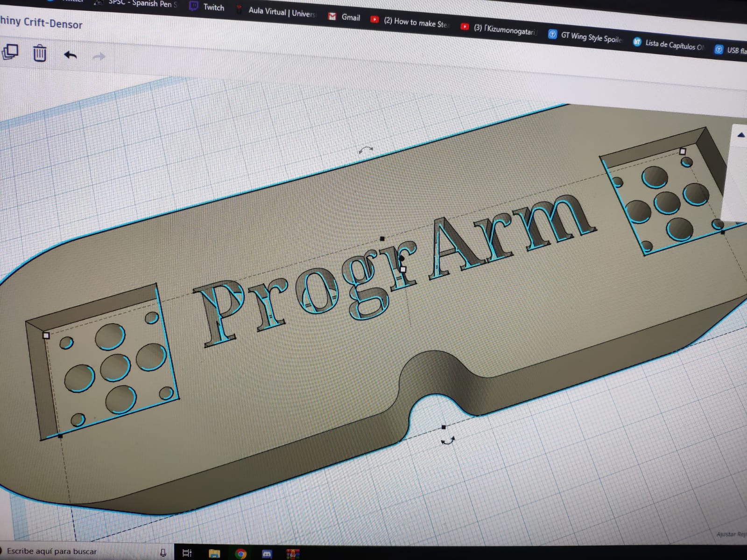Open the GT Wing Style Spoiler bookmark
The width and height of the screenshot is (747, 560).
(x=585, y=36)
